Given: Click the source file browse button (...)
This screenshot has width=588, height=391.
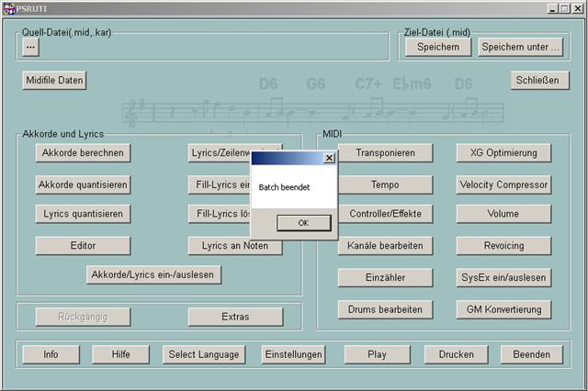Looking at the screenshot, I should 31,46.
